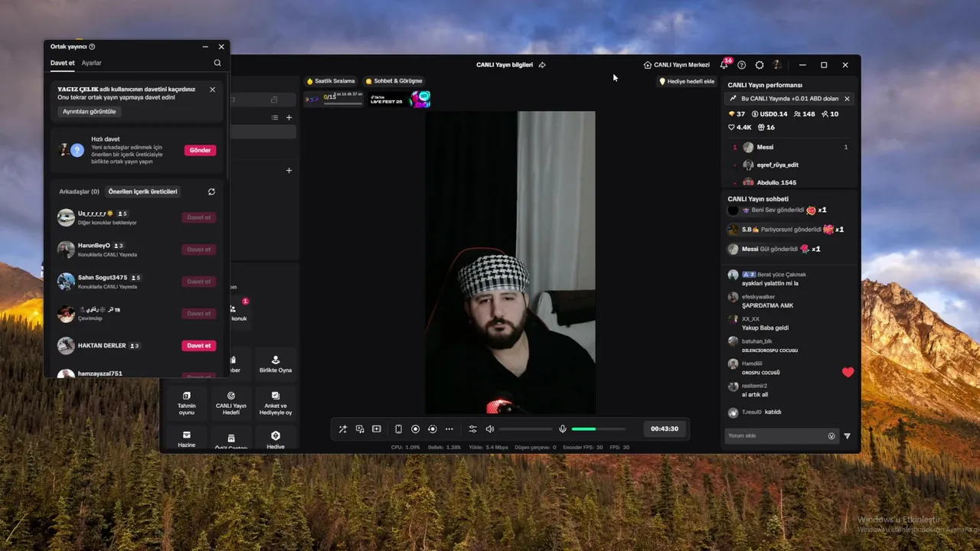The height and width of the screenshot is (551, 980).
Task: Open the Sohbet & Görüşme tab
Action: coord(394,81)
